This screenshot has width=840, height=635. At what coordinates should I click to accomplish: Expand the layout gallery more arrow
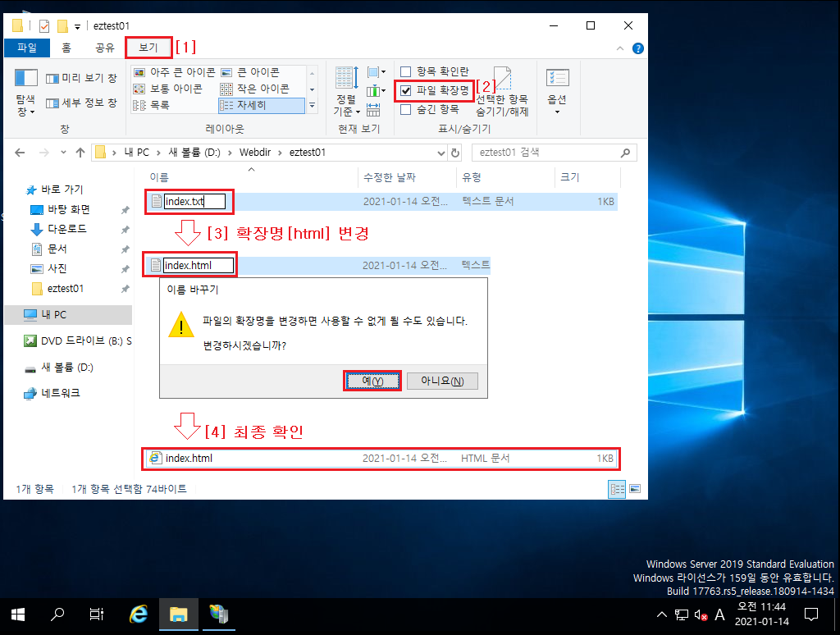click(313, 106)
